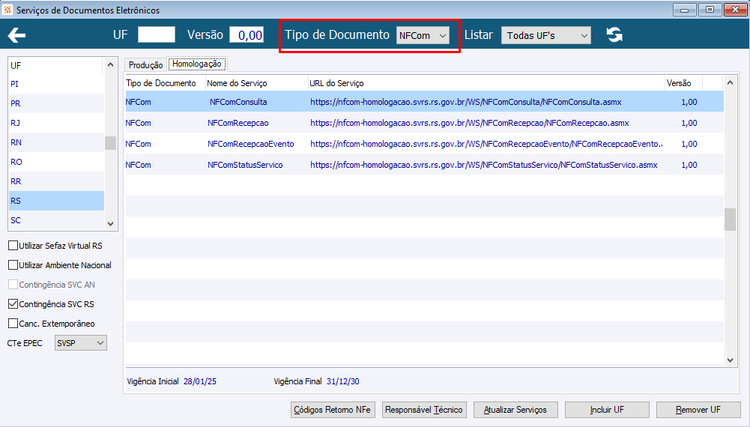Click the refresh arrows icon
750x427 pixels.
point(615,35)
